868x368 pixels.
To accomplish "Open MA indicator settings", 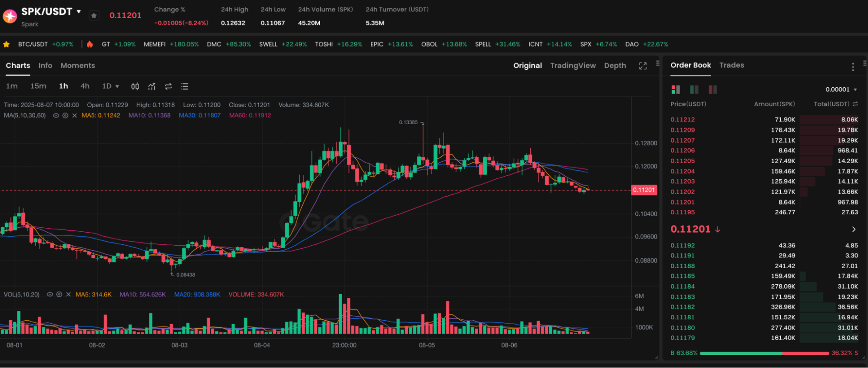I will tap(65, 115).
